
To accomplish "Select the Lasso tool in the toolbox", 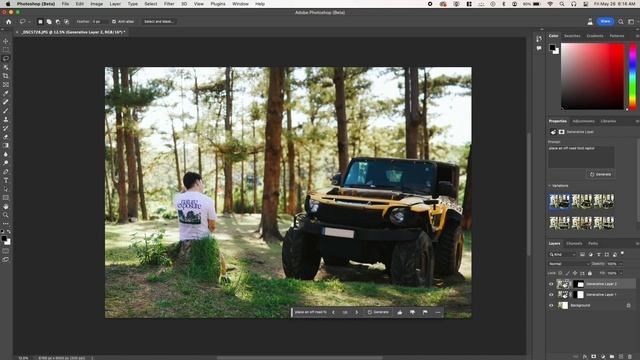I will (6, 58).
